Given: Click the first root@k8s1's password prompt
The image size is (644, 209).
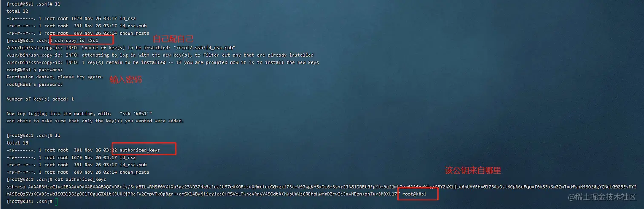Looking at the screenshot, I should pyautogui.click(x=34, y=70).
